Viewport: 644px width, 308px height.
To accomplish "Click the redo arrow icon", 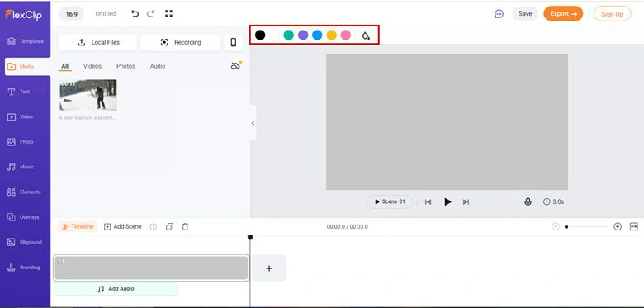I will point(150,13).
